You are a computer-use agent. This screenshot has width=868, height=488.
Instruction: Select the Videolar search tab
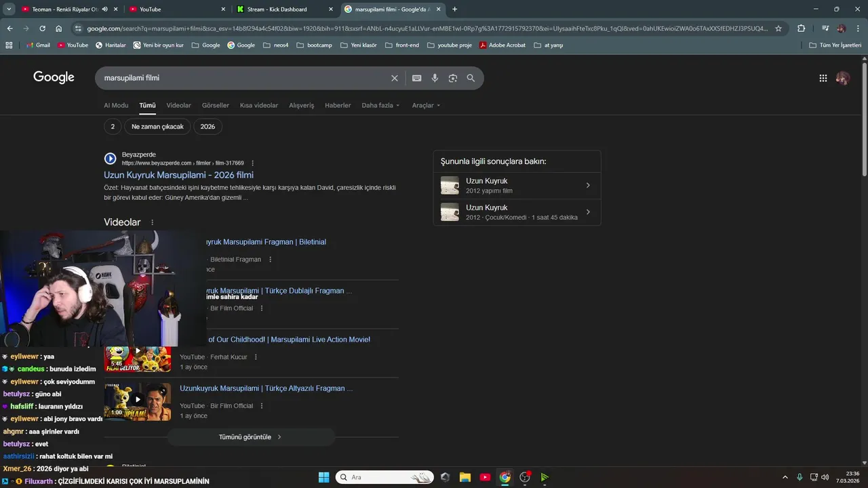coord(179,106)
